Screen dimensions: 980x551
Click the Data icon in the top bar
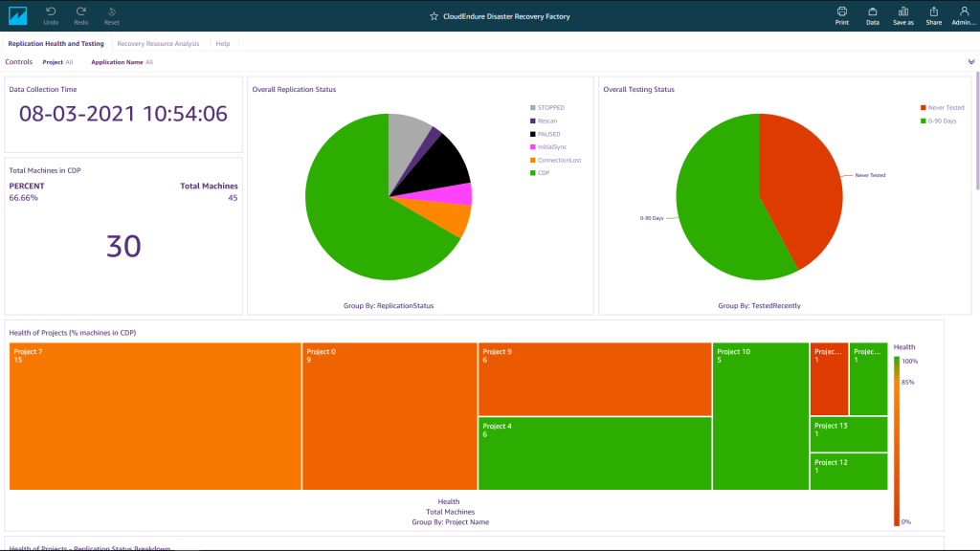(872, 16)
